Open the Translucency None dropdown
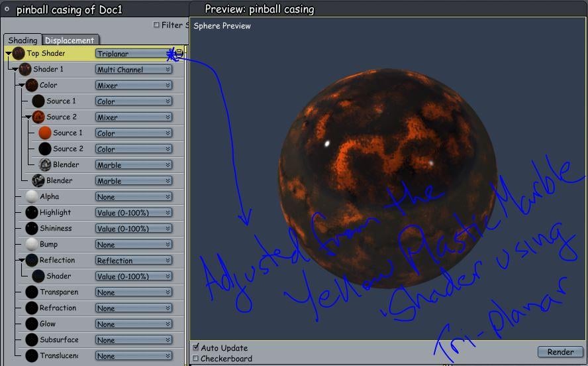The height and width of the screenshot is (366, 588). click(x=134, y=355)
